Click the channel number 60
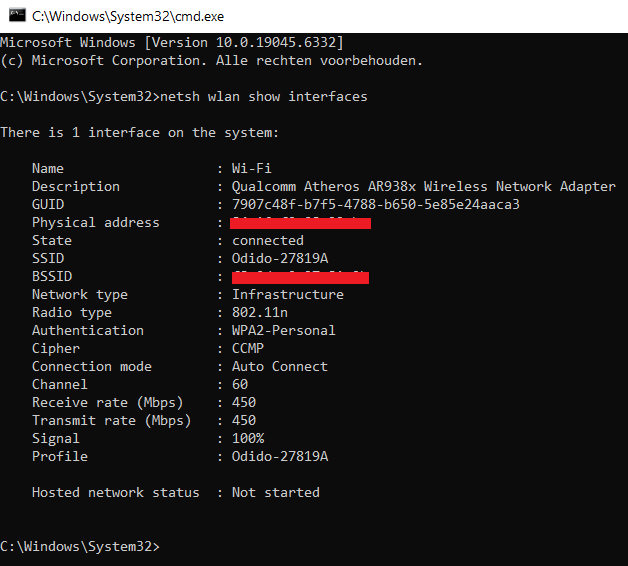 240,385
